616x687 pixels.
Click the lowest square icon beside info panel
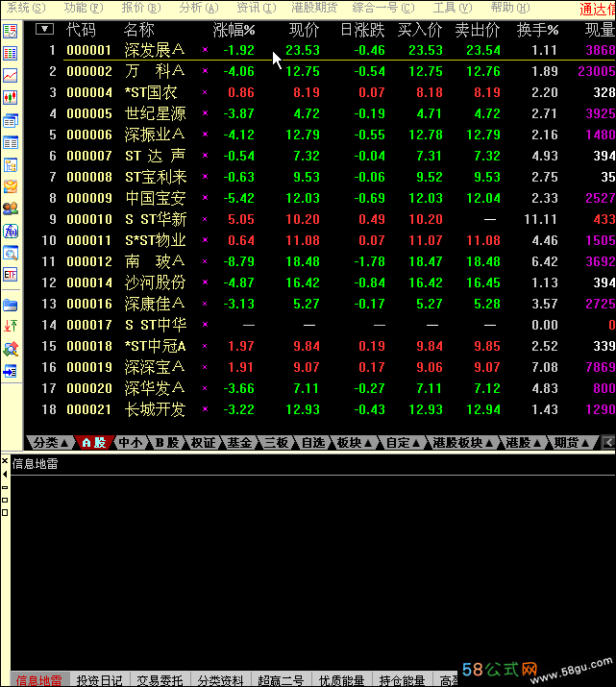(5, 513)
